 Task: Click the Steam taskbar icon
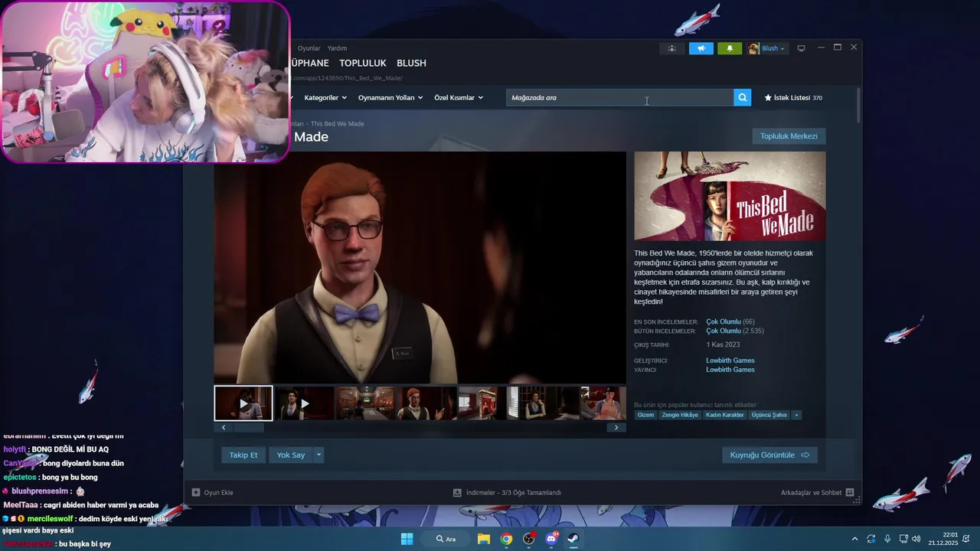coord(573,539)
